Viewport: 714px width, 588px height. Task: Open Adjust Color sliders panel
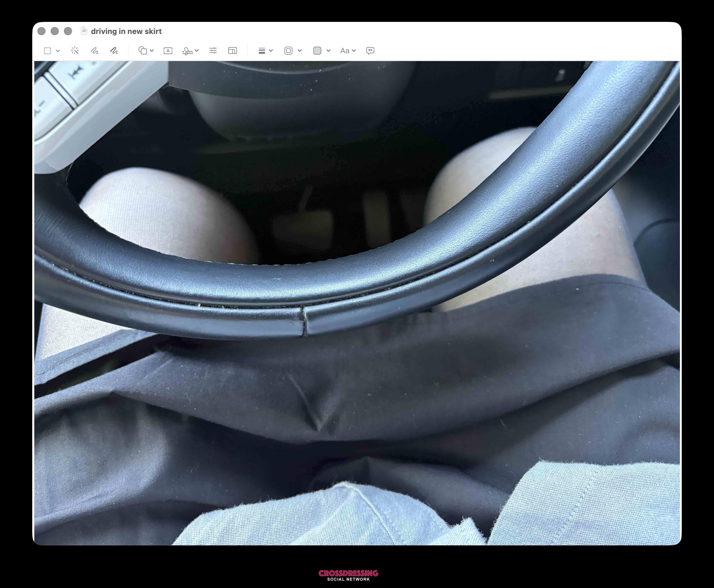click(x=213, y=51)
